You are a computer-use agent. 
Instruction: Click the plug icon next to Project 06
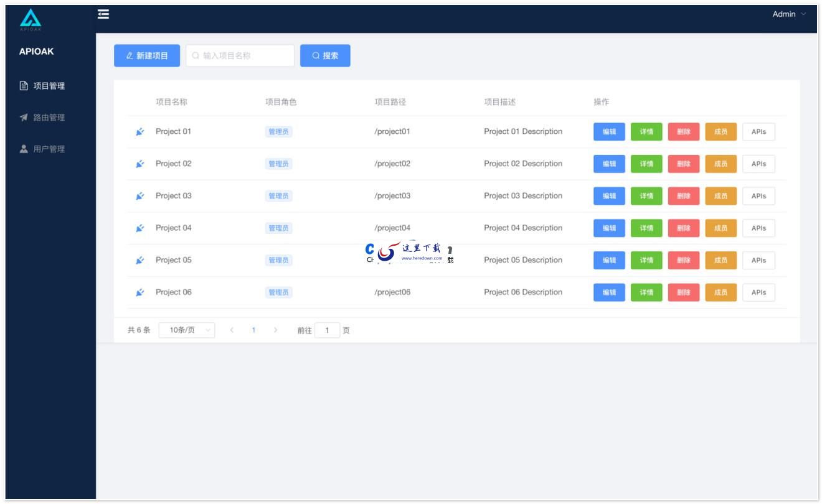click(139, 292)
